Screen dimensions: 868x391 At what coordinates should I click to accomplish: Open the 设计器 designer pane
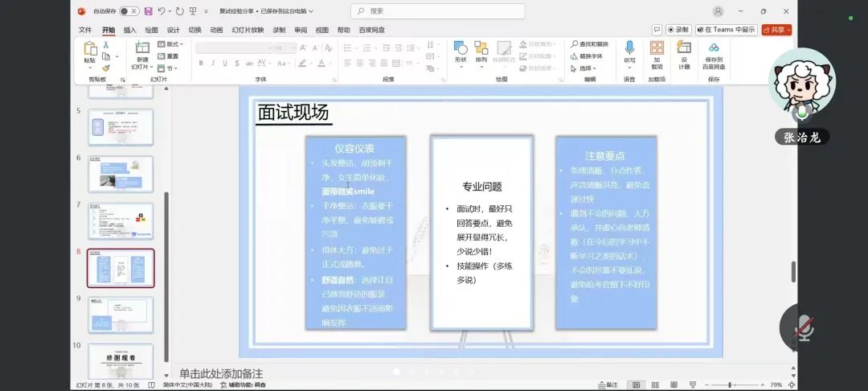(x=684, y=53)
